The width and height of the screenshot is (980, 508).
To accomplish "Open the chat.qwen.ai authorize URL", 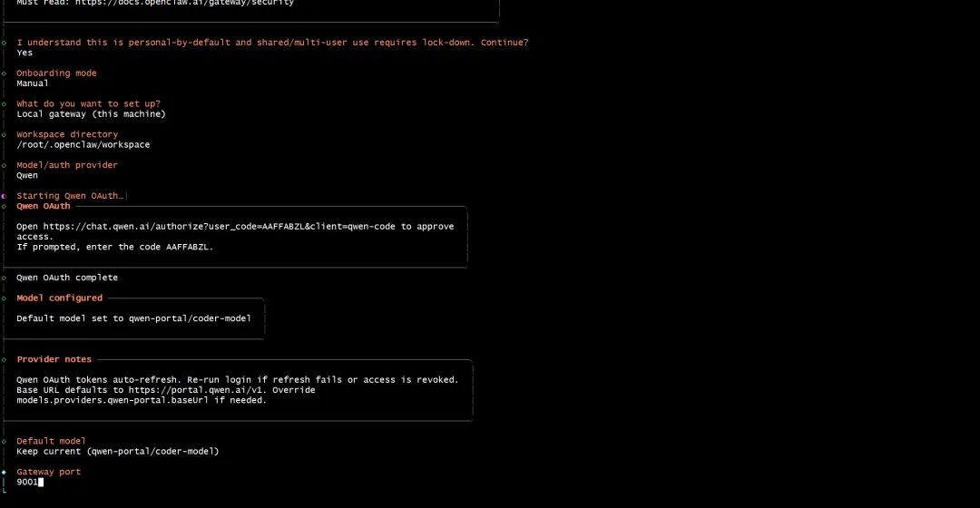I will pos(219,226).
